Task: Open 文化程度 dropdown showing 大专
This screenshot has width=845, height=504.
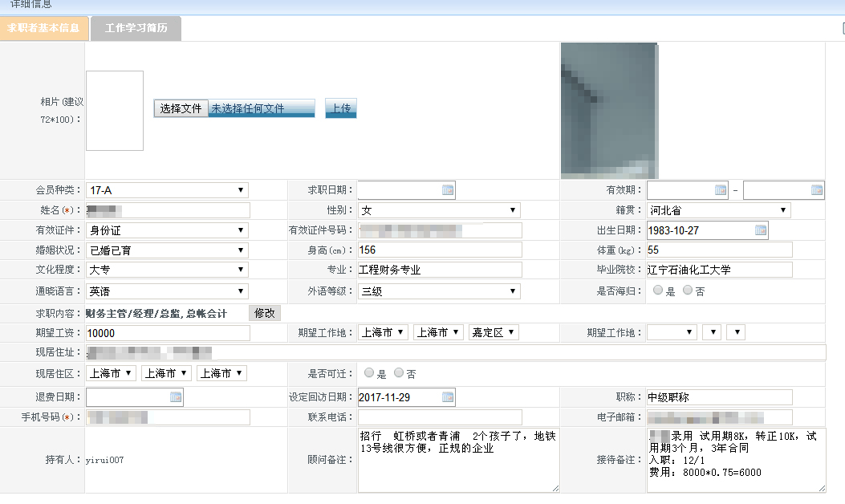Action: [167, 270]
